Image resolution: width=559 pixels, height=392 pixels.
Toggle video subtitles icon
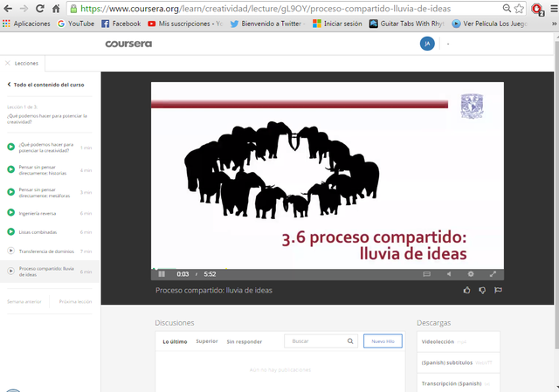point(427,274)
